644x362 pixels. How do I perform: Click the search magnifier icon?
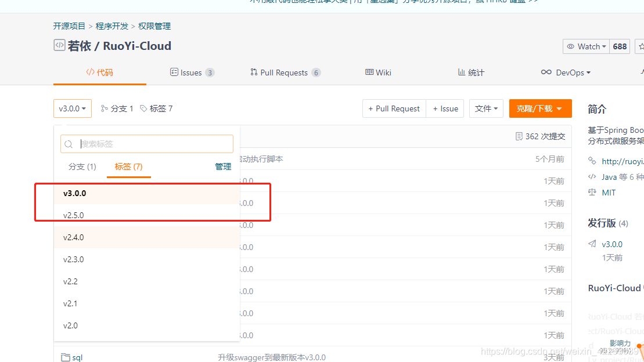pyautogui.click(x=69, y=144)
